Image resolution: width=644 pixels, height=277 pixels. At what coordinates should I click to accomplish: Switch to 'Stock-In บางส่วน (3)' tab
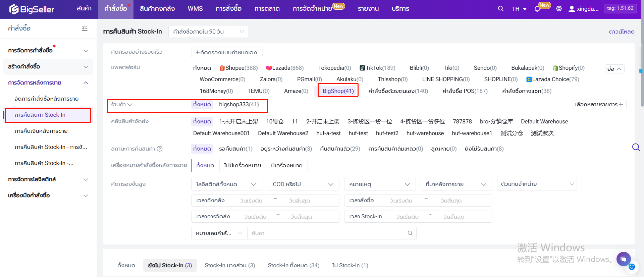(x=230, y=266)
